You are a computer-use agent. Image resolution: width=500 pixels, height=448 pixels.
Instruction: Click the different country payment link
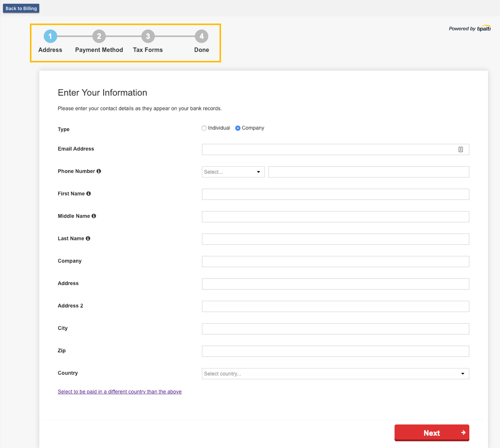coord(120,392)
